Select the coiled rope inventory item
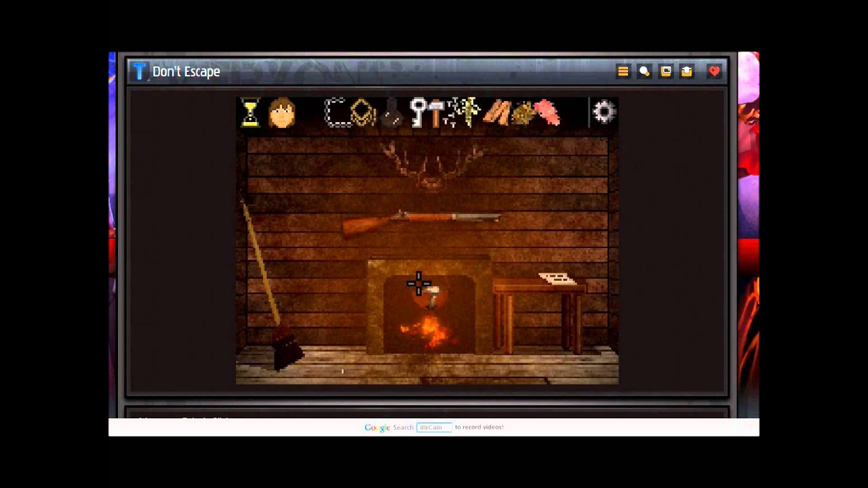 363,113
